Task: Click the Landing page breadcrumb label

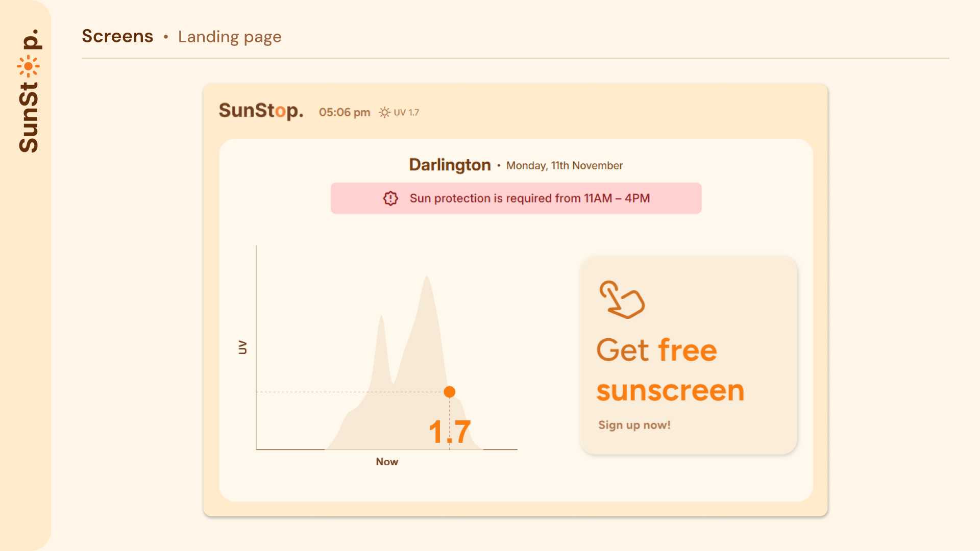Action: point(230,37)
